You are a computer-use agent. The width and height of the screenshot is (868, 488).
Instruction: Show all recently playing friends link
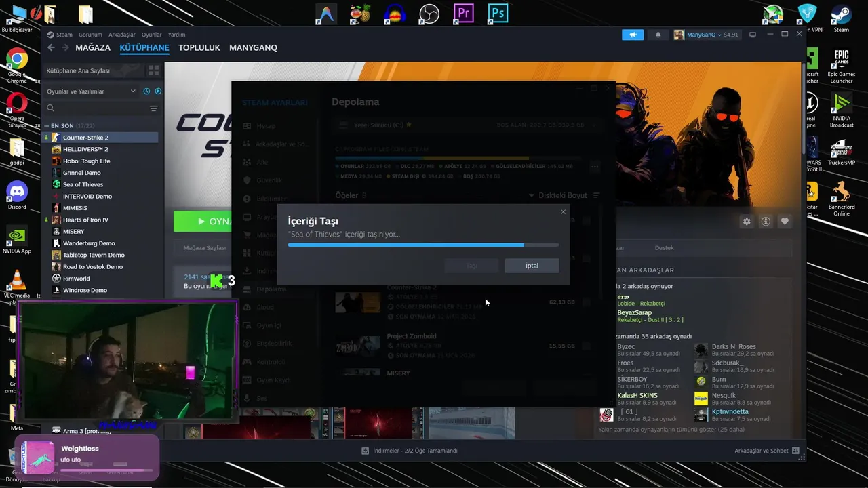[671, 430]
